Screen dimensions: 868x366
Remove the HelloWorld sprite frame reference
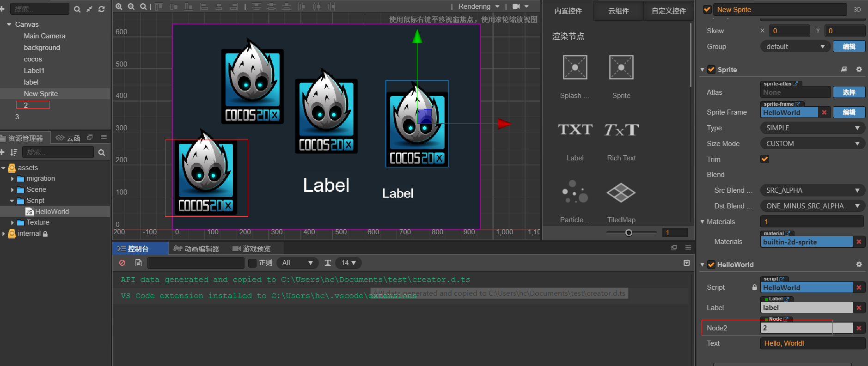[x=824, y=112]
